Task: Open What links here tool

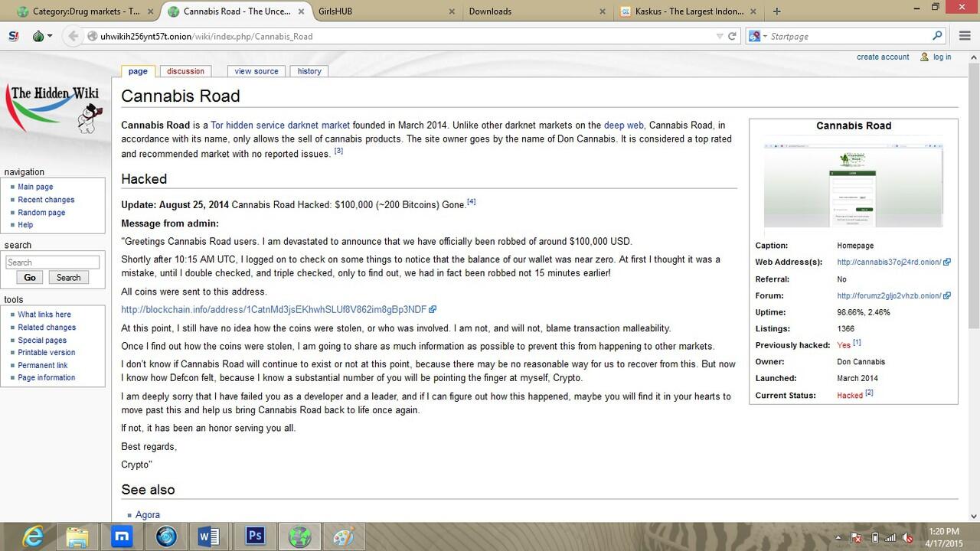Action: (44, 315)
